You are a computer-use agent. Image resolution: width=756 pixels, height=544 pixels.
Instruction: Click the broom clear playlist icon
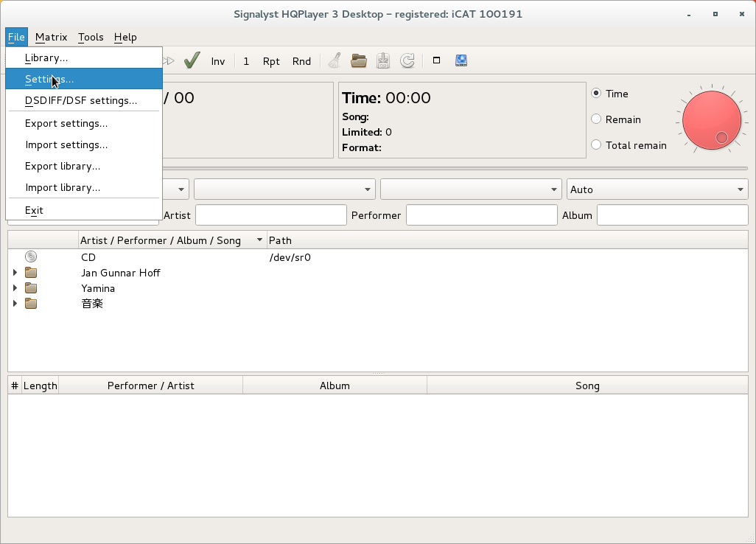click(x=335, y=60)
